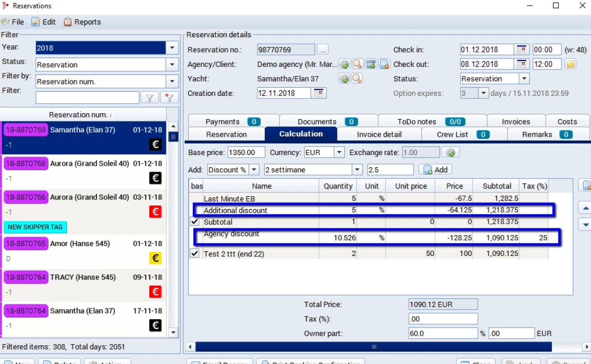Image resolution: width=591 pixels, height=364 pixels.
Task: Focus the Filter text input field
Action: [x=87, y=98]
